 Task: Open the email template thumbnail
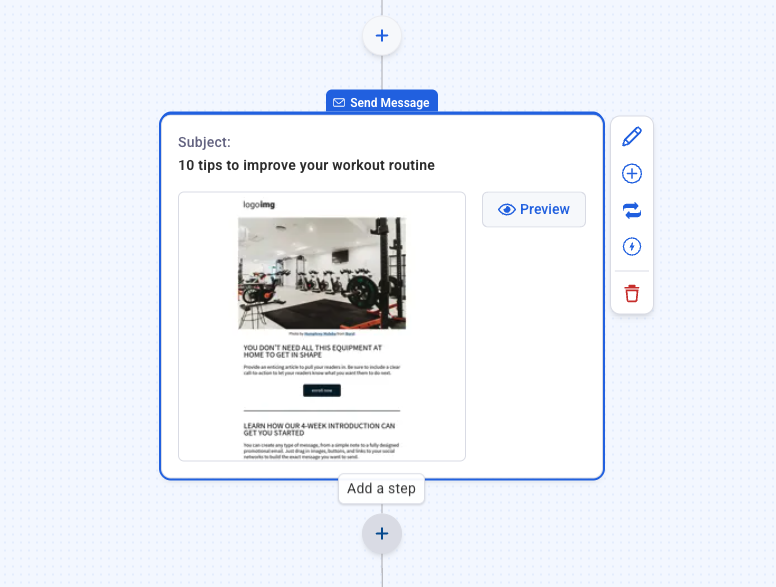point(322,327)
